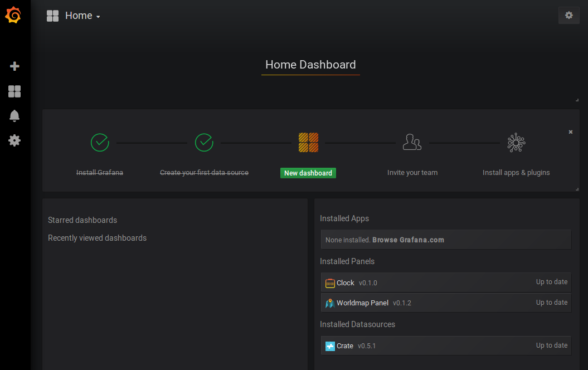Open the Worldmap Panel plugin entry
Image resolution: width=588 pixels, height=370 pixels.
(446, 303)
